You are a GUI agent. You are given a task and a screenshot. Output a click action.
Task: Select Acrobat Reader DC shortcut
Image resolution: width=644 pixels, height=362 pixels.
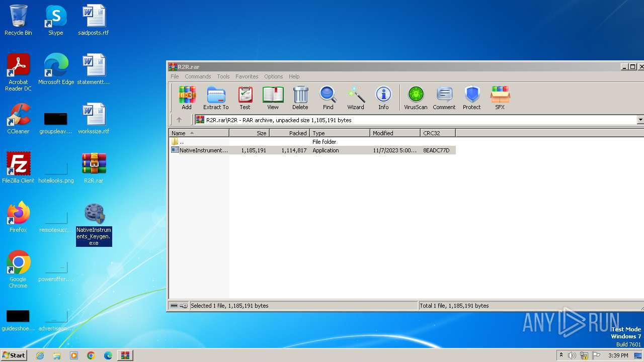click(18, 72)
